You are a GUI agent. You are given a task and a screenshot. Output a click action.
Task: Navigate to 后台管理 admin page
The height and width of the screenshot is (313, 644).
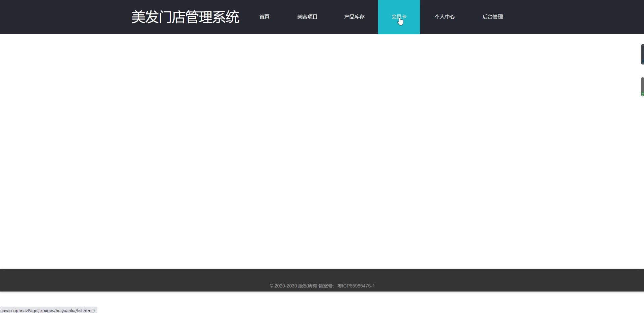493,17
